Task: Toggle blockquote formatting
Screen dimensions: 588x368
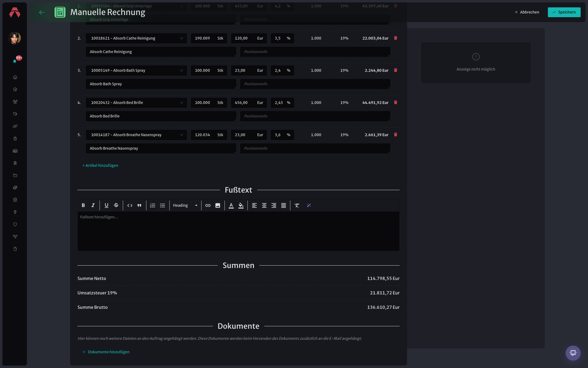Action: coord(139,205)
